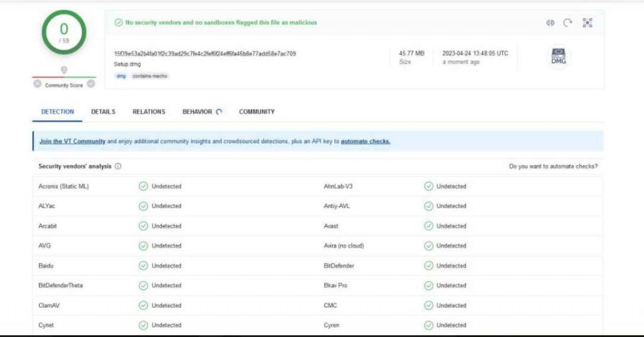Click the similar files search icon

[550, 23]
